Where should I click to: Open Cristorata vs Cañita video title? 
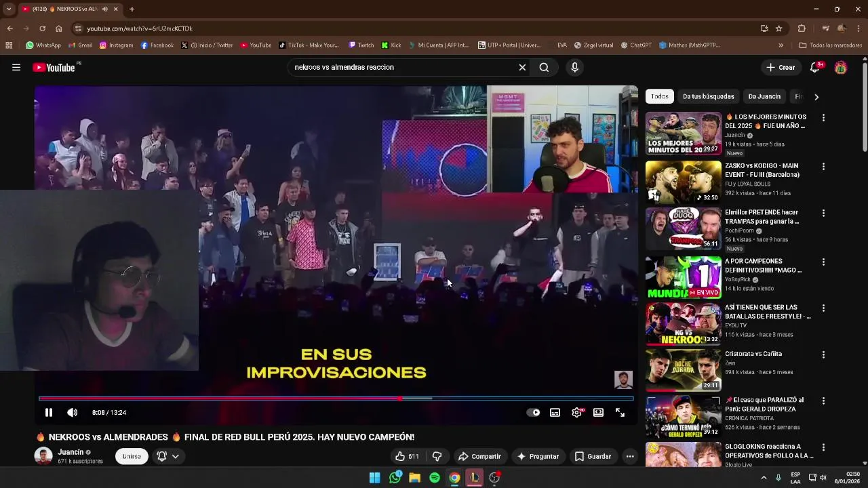tap(753, 354)
